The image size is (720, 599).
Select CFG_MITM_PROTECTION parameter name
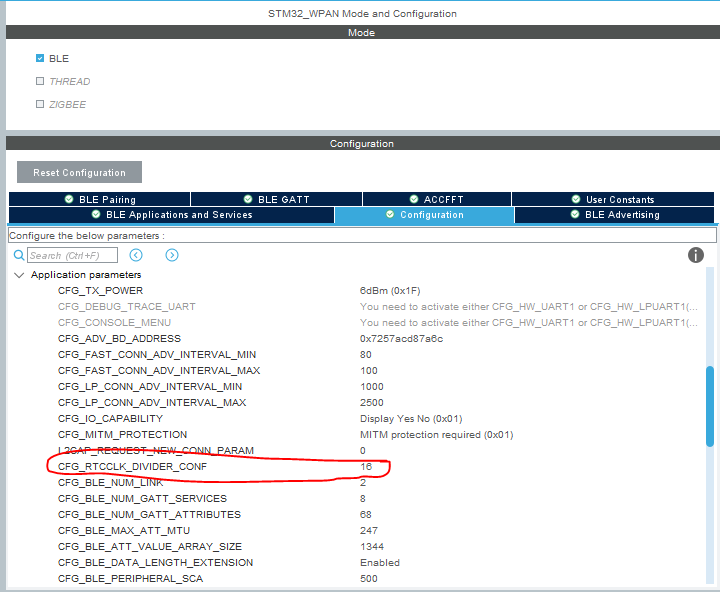point(123,435)
